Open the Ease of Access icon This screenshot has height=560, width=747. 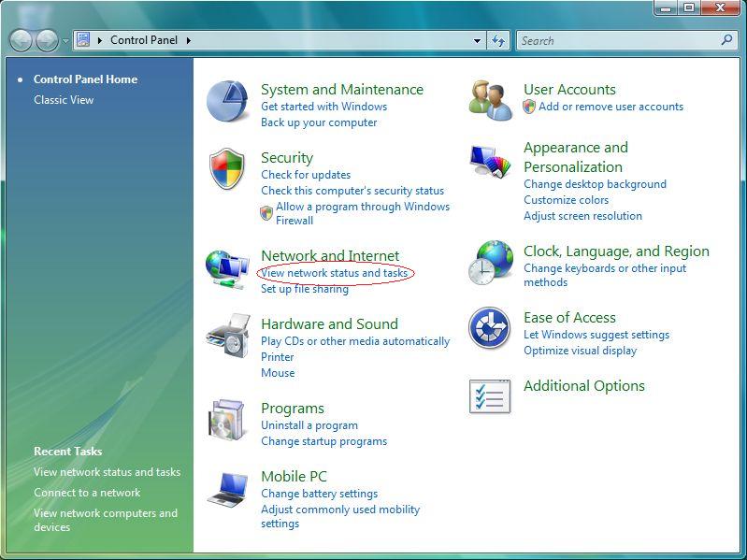click(x=491, y=328)
